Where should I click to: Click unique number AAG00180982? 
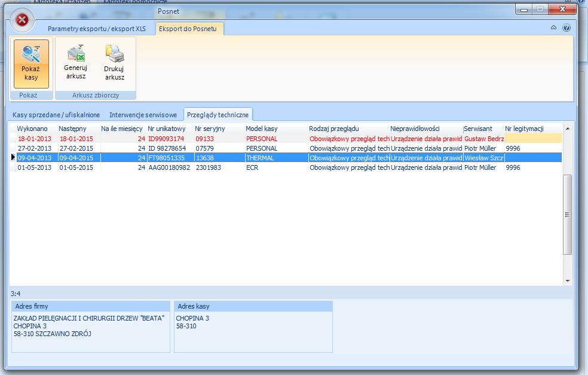click(169, 167)
